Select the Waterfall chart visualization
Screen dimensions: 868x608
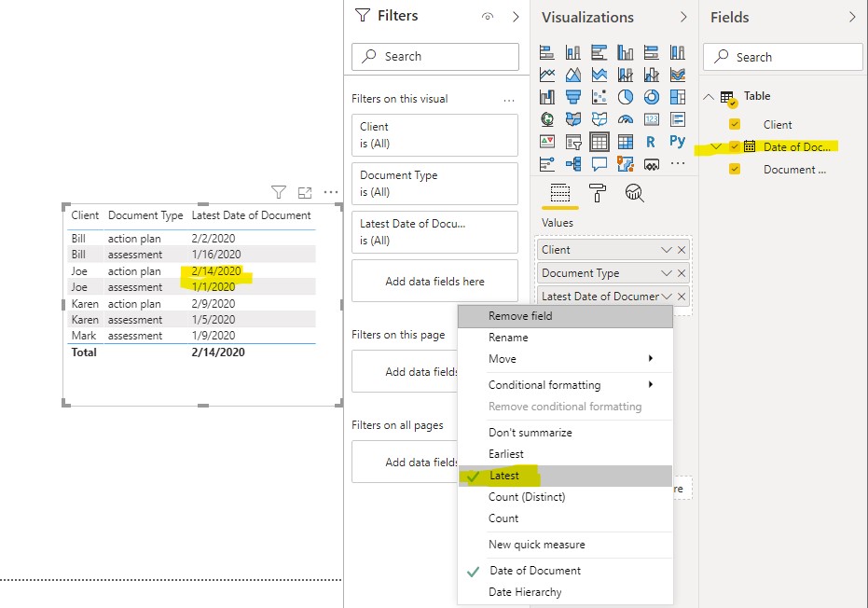point(547,97)
